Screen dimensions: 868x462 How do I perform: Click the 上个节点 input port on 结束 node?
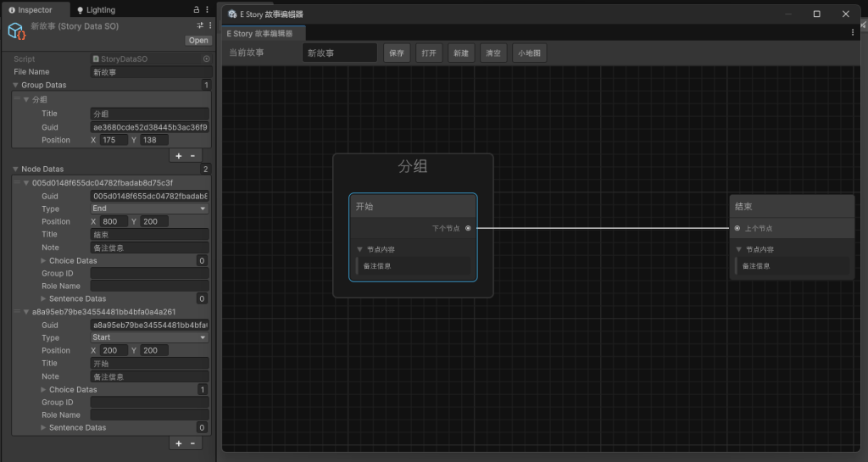[x=737, y=228]
